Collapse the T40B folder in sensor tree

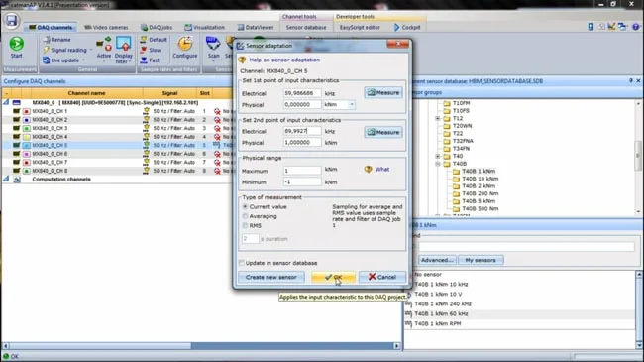pyautogui.click(x=437, y=164)
